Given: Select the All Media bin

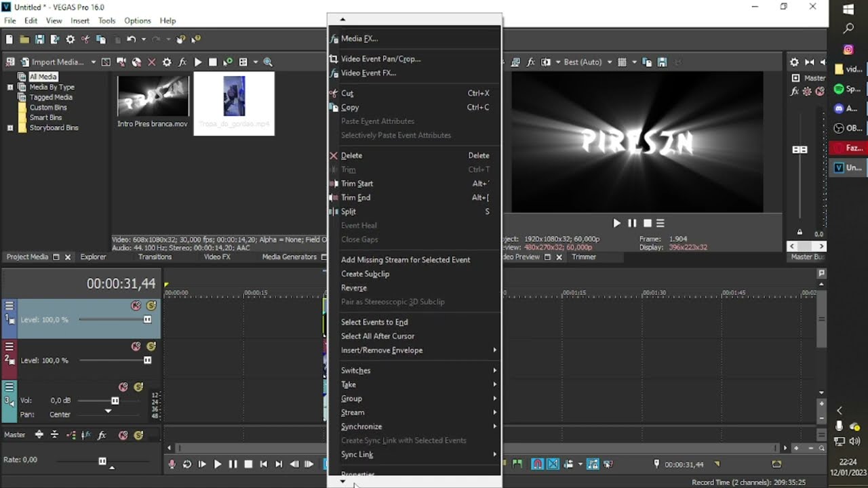Looking at the screenshot, I should pyautogui.click(x=43, y=77).
